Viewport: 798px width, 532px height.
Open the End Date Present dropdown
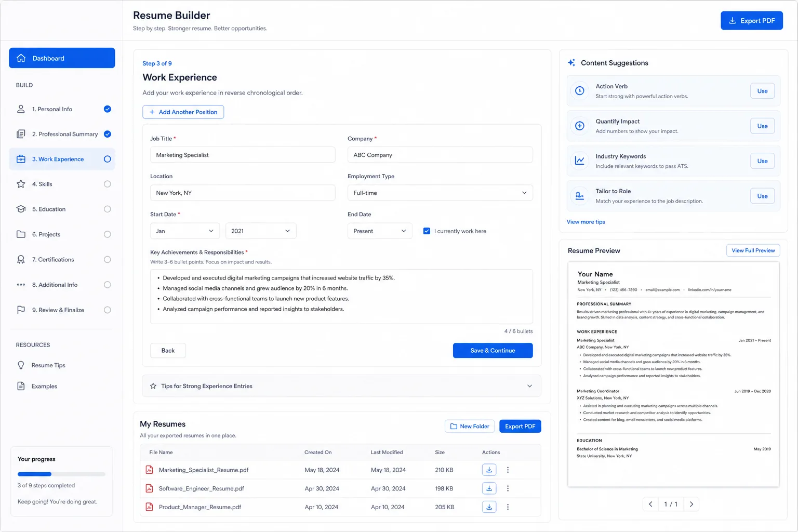380,231
